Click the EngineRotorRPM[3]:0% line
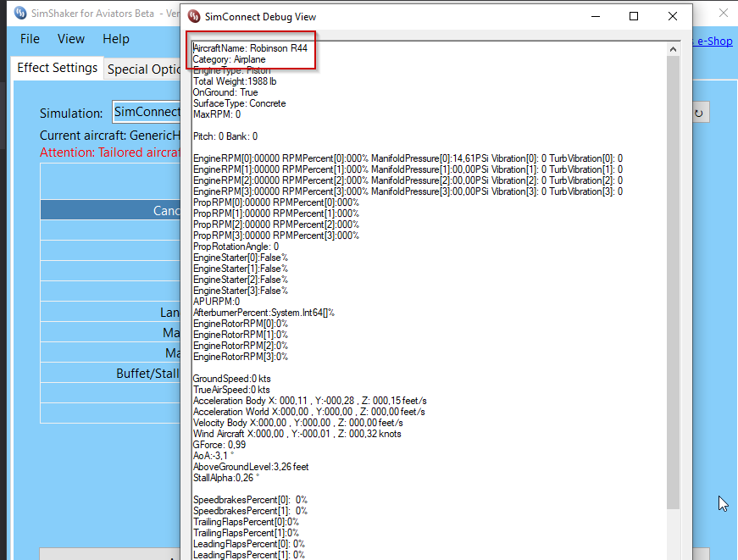This screenshot has width=738, height=560. click(241, 357)
